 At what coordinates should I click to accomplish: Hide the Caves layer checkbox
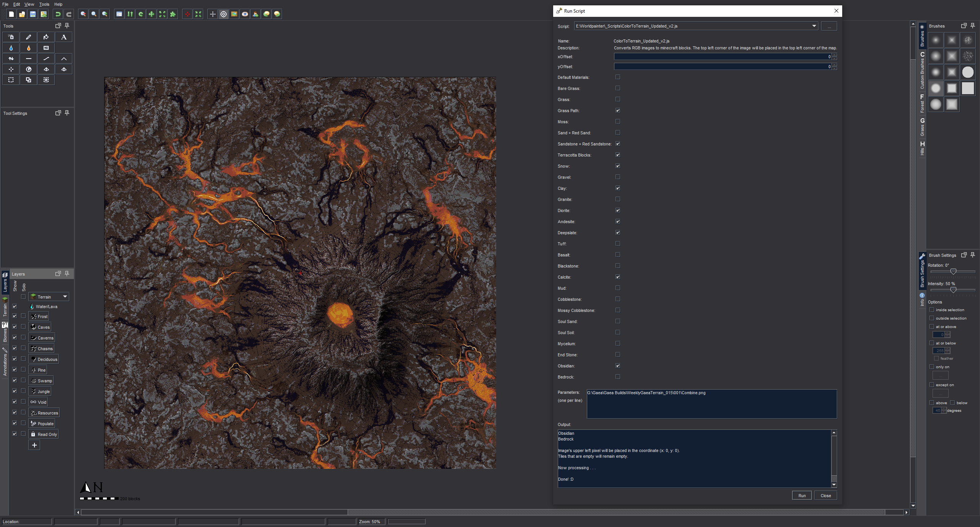[x=15, y=327]
